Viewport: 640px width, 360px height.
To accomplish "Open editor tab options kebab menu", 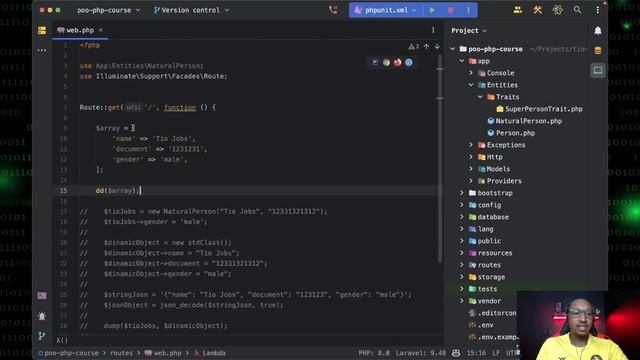I will coord(433,30).
